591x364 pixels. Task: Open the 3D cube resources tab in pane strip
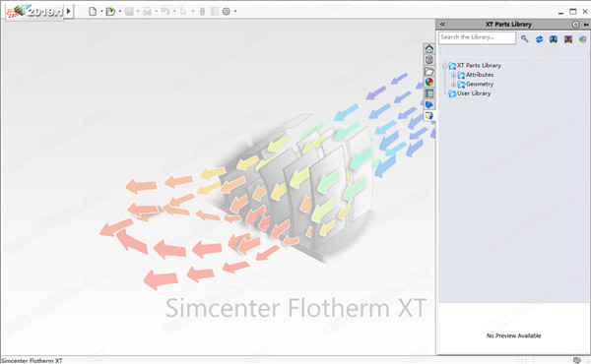click(x=428, y=59)
